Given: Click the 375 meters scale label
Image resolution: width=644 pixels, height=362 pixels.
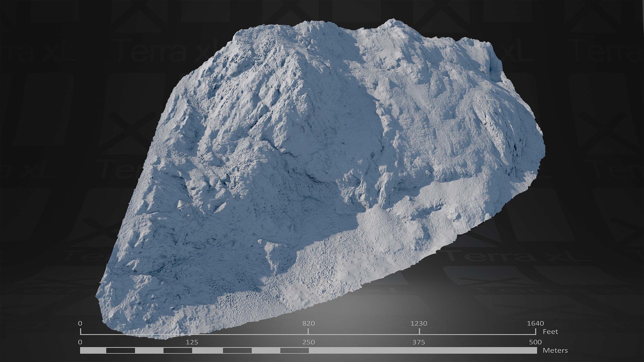Looking at the screenshot, I should (419, 342).
